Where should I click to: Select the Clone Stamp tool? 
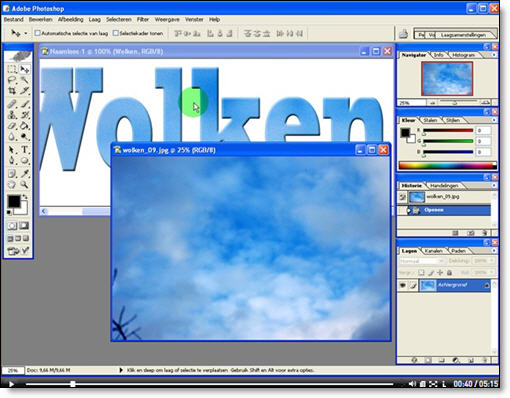(x=12, y=115)
